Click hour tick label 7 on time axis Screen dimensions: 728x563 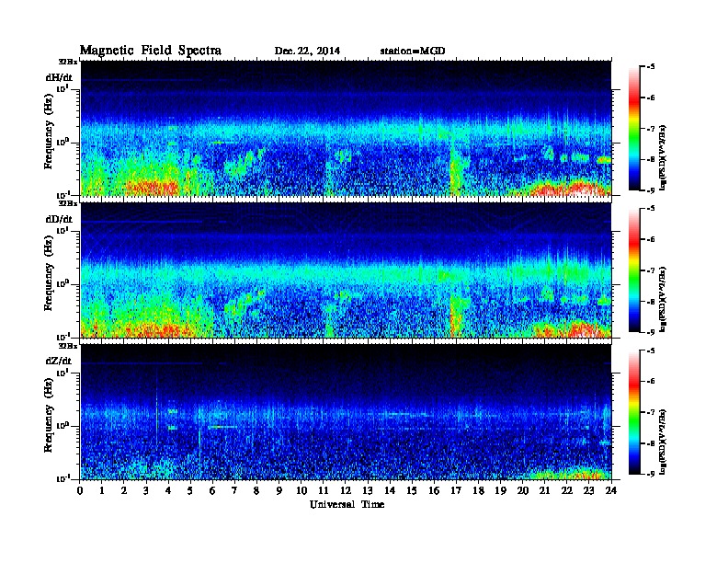pyautogui.click(x=235, y=490)
